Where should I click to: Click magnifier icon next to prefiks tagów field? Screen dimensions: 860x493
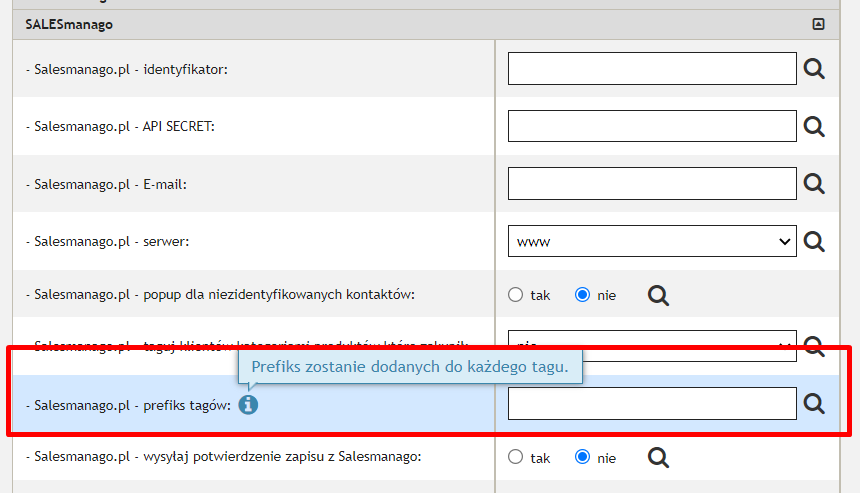pos(814,404)
